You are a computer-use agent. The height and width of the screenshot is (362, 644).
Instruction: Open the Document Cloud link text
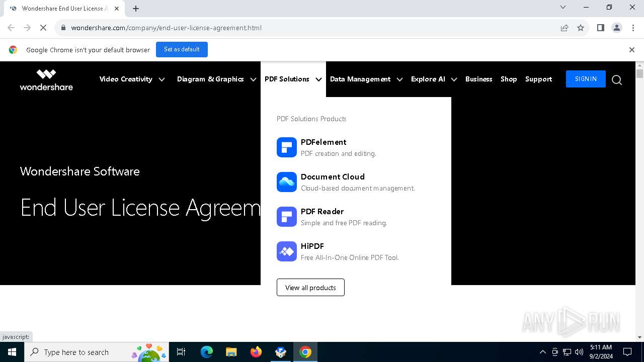[333, 177]
